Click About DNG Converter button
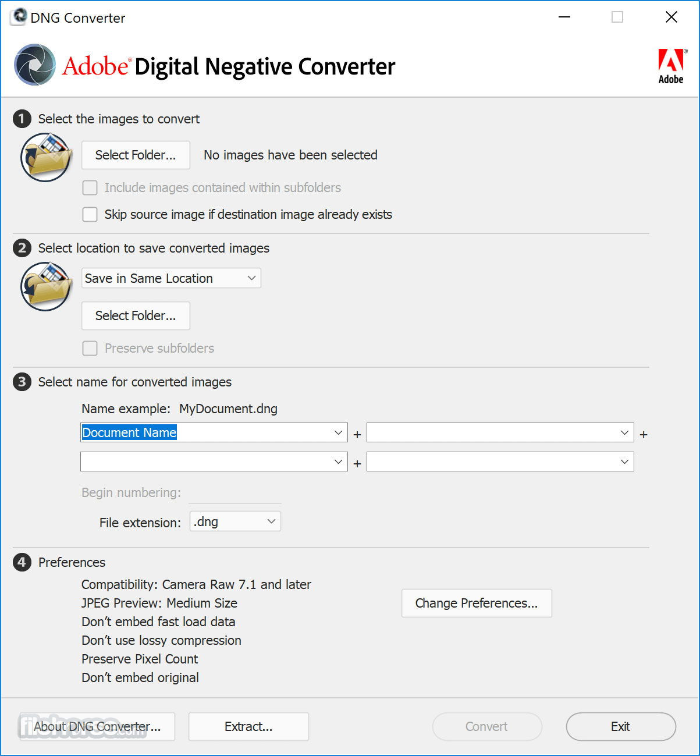Image resolution: width=700 pixels, height=756 pixels. 97,726
